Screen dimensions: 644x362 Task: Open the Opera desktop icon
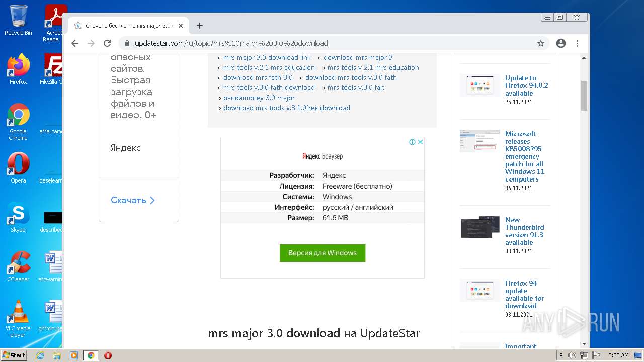tap(18, 168)
